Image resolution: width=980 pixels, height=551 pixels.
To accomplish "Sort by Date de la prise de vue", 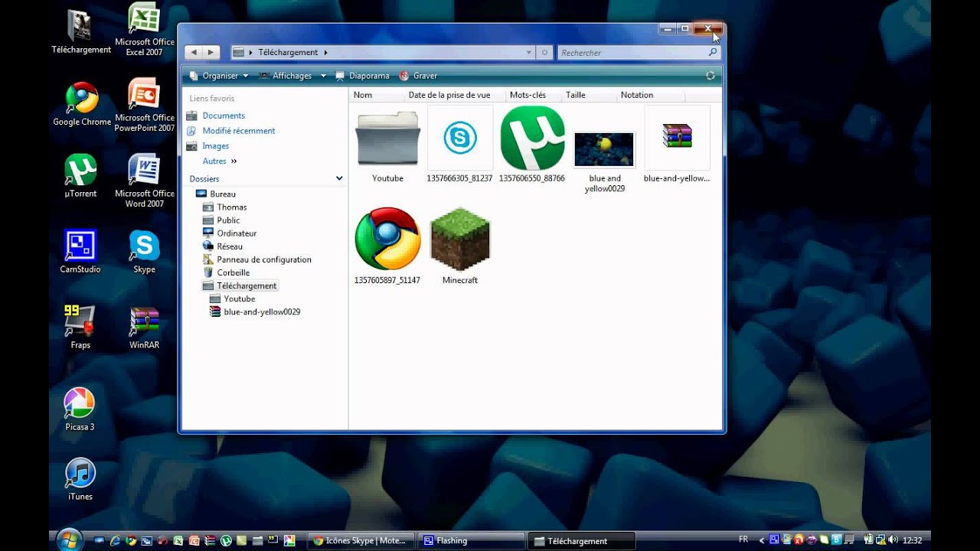I will [x=455, y=95].
